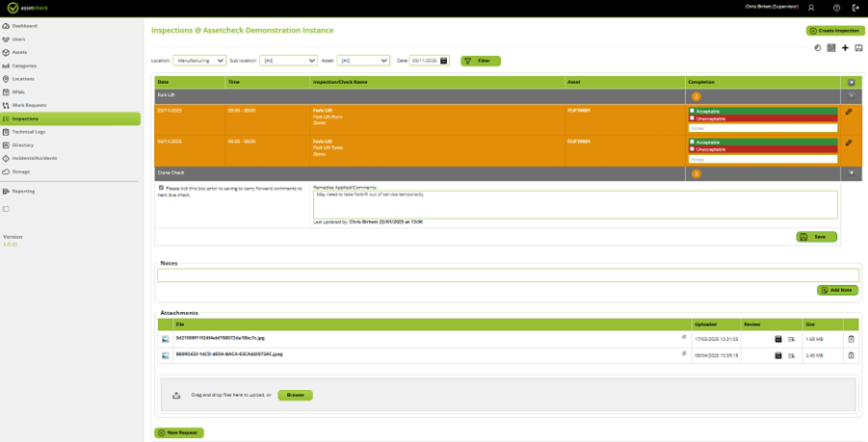Expand the Asset filter dropdown
Screen dimensions: 868x442
coord(363,61)
